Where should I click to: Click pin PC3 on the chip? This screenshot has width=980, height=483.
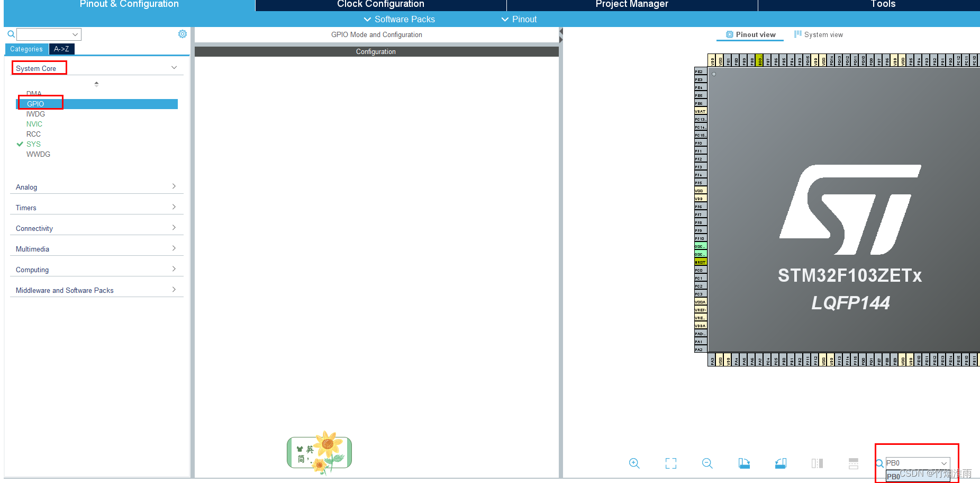tap(700, 294)
